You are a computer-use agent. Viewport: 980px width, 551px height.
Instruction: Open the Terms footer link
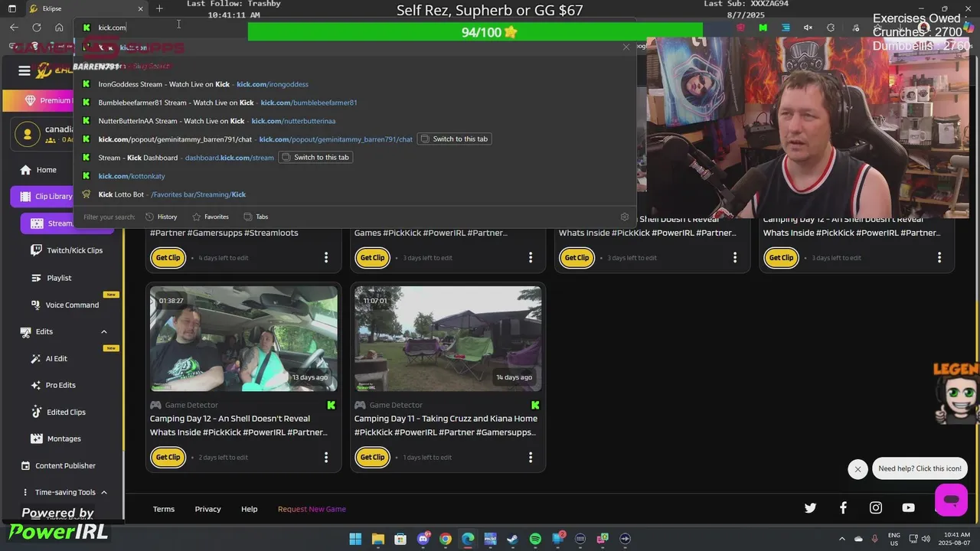tap(164, 509)
